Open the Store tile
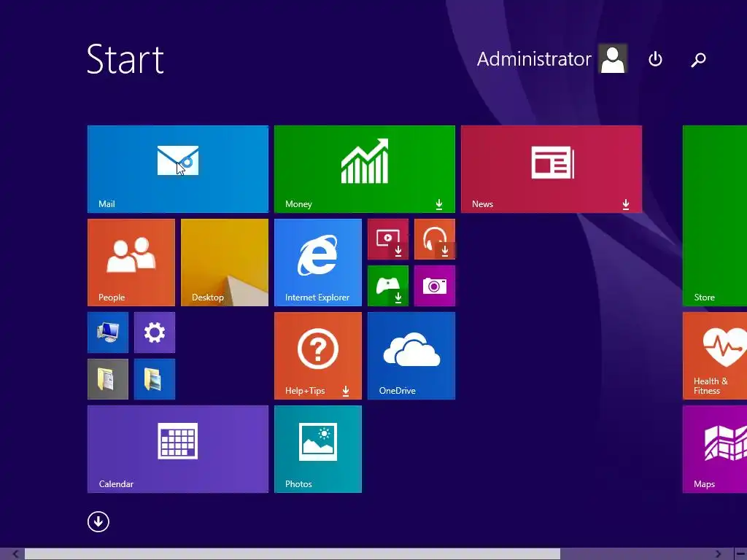Viewport: 747px width, 560px height. click(715, 216)
